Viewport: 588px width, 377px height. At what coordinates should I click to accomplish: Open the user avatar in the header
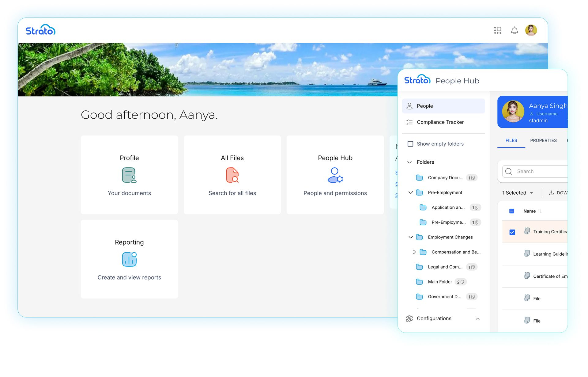(x=531, y=30)
